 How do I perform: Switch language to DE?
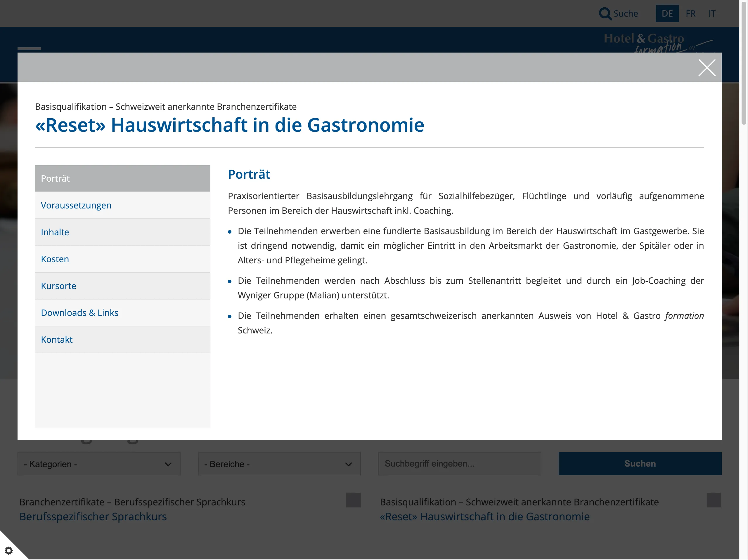point(667,13)
